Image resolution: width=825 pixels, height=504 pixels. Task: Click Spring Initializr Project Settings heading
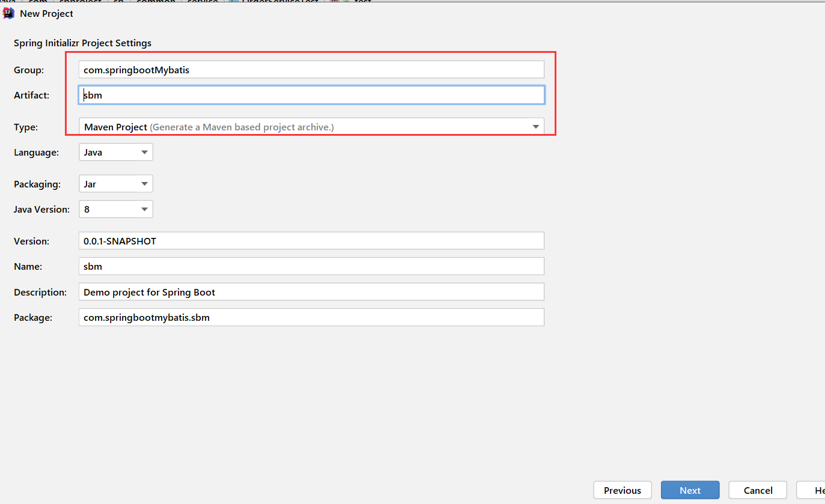coord(82,43)
